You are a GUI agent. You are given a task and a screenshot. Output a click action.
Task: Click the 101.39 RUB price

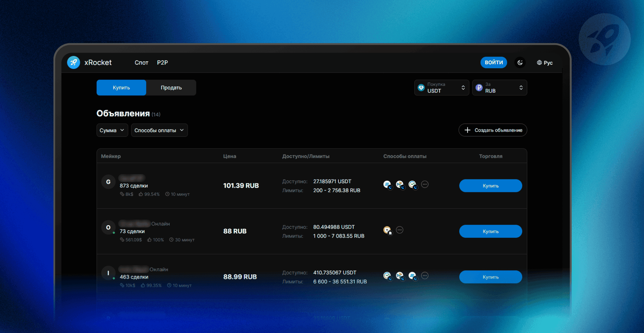[x=241, y=186]
